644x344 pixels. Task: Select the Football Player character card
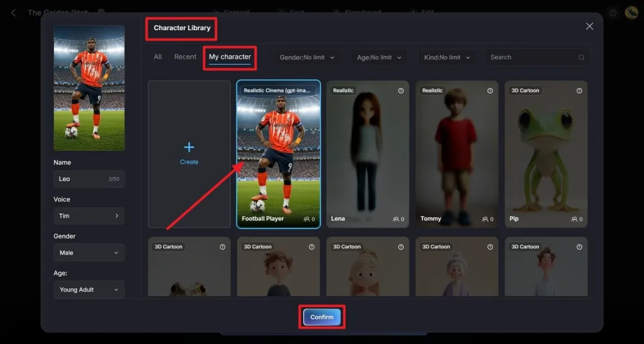click(x=279, y=154)
